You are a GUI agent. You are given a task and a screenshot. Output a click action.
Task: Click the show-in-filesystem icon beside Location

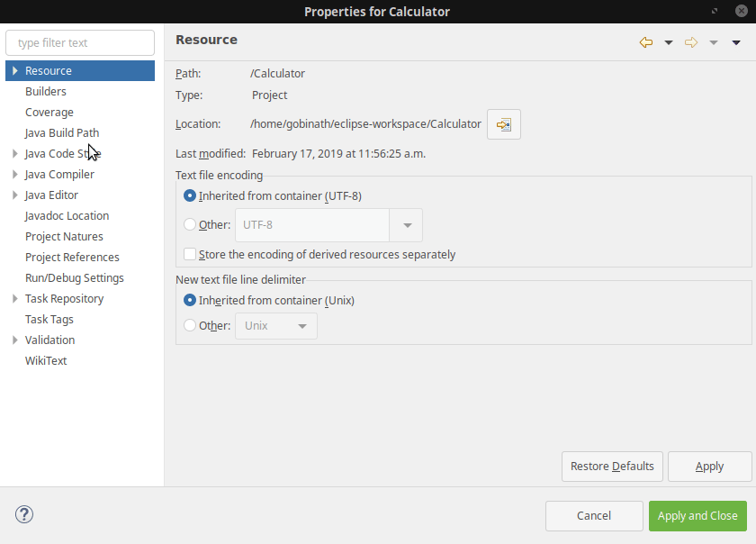pos(503,124)
